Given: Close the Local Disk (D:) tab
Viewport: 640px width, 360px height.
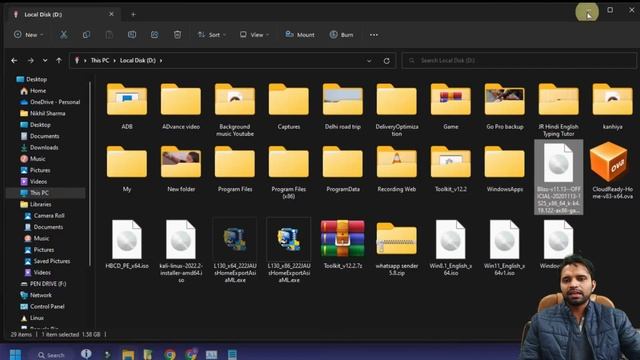Looking at the screenshot, I should coord(111,14).
